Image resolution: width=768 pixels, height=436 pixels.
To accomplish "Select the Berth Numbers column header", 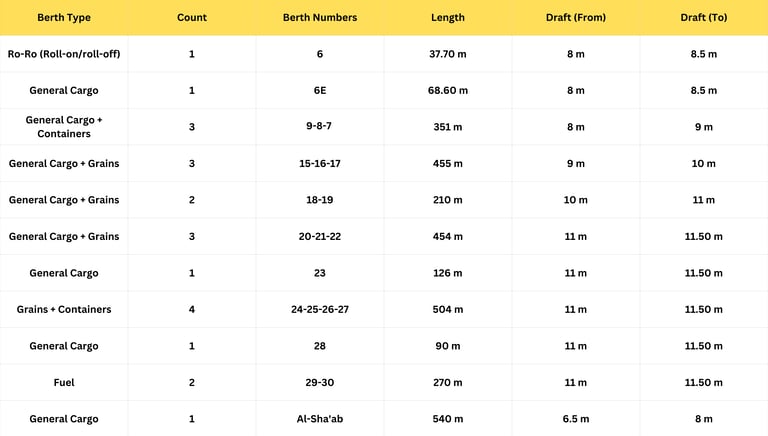I will (x=320, y=18).
